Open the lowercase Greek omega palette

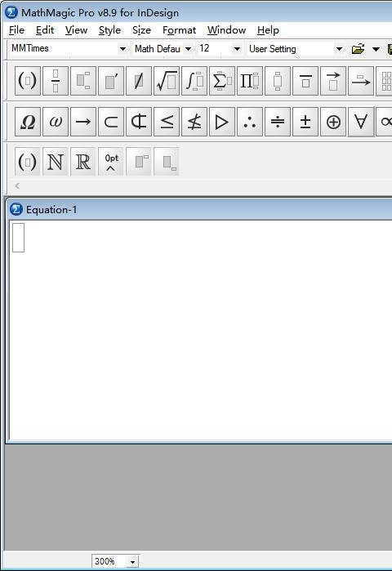pyautogui.click(x=56, y=122)
